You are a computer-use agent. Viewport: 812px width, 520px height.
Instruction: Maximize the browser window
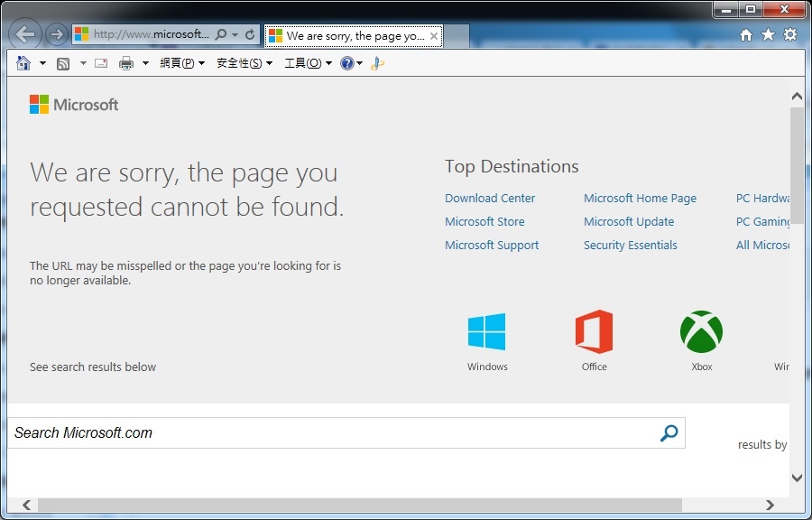[751, 9]
